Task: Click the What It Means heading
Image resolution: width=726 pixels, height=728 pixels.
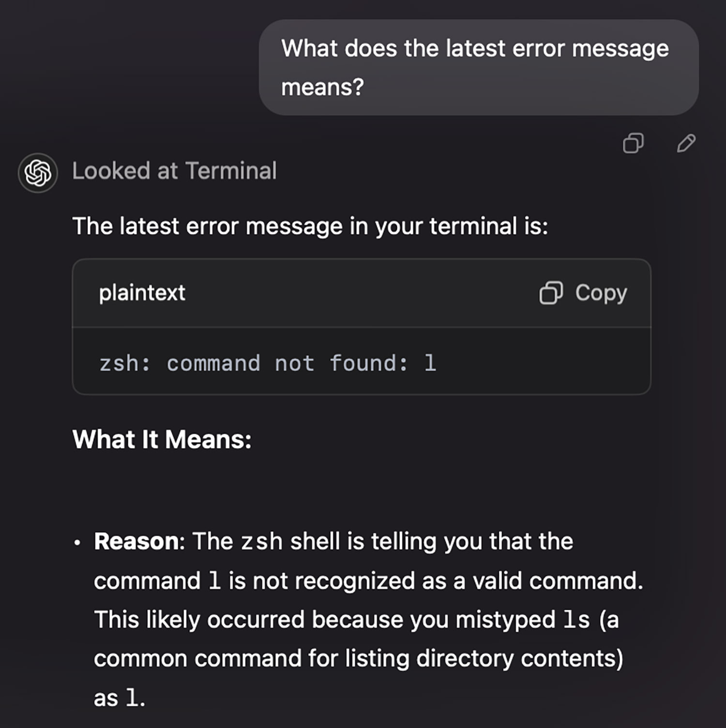Action: [x=162, y=439]
